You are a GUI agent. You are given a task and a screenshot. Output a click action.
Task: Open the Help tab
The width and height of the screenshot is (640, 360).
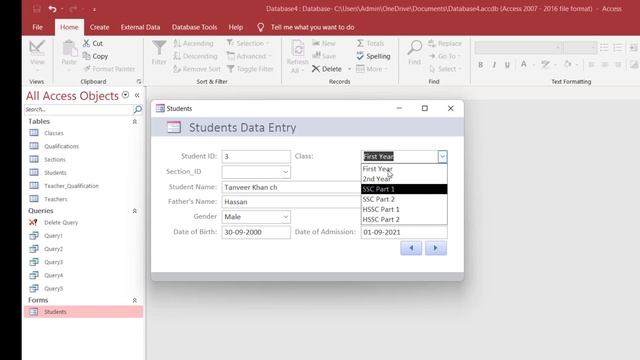click(x=236, y=27)
